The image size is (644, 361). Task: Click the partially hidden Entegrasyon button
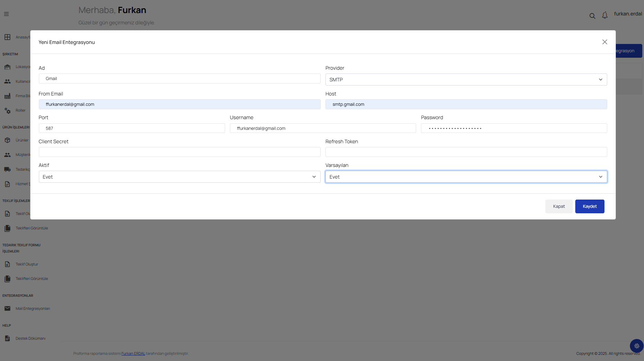coord(629,51)
